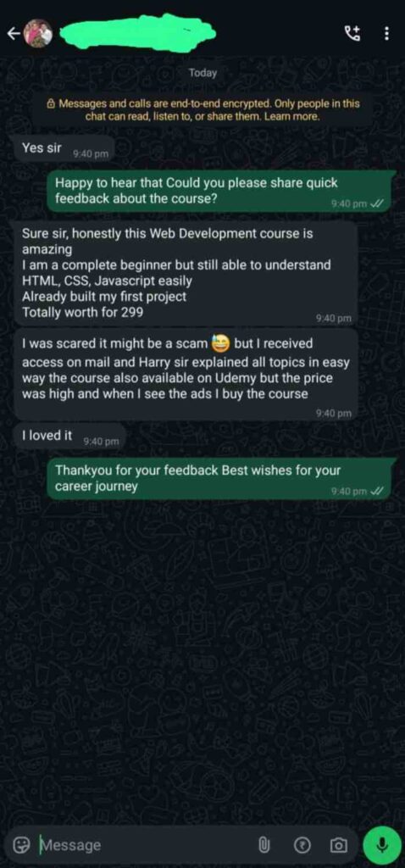Image resolution: width=405 pixels, height=868 pixels.
Task: Start a call with the phone-plus icon
Action: pos(352,34)
